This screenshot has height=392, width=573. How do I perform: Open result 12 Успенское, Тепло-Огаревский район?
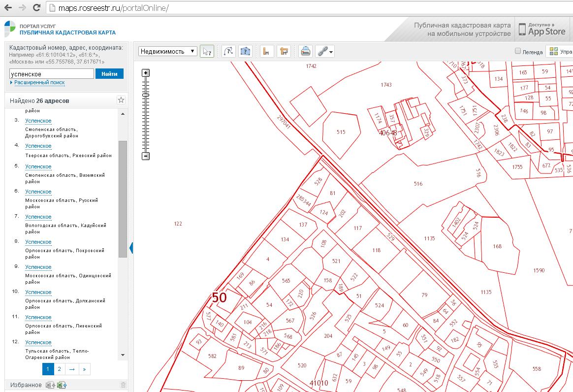[x=38, y=342]
